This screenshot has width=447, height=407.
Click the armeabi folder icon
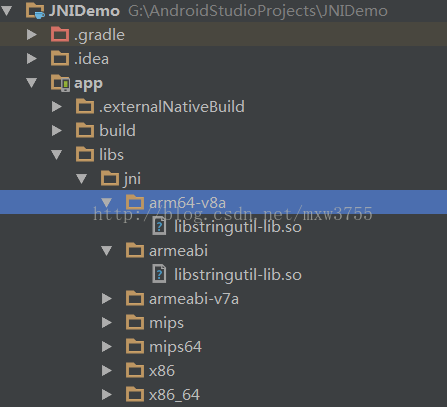135,250
